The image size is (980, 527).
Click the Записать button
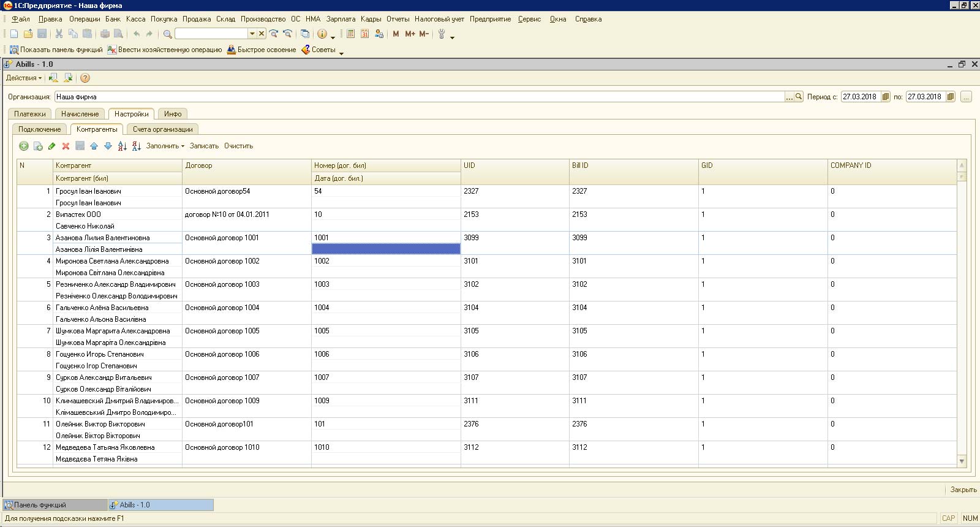[204, 146]
